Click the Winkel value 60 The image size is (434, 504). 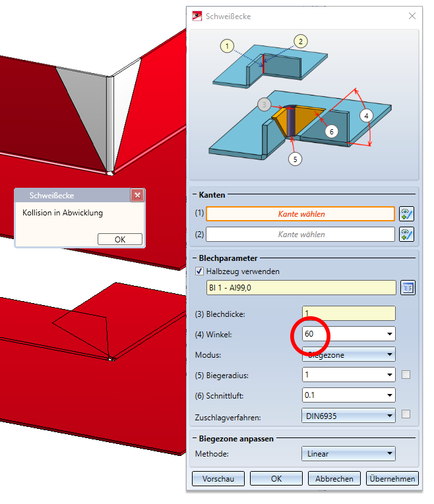[x=309, y=334]
